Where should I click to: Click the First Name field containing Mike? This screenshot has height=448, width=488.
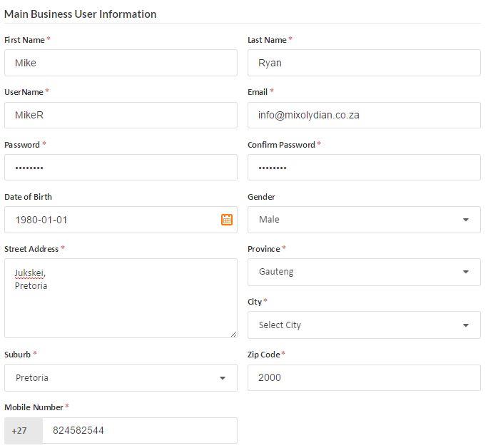tap(121, 63)
